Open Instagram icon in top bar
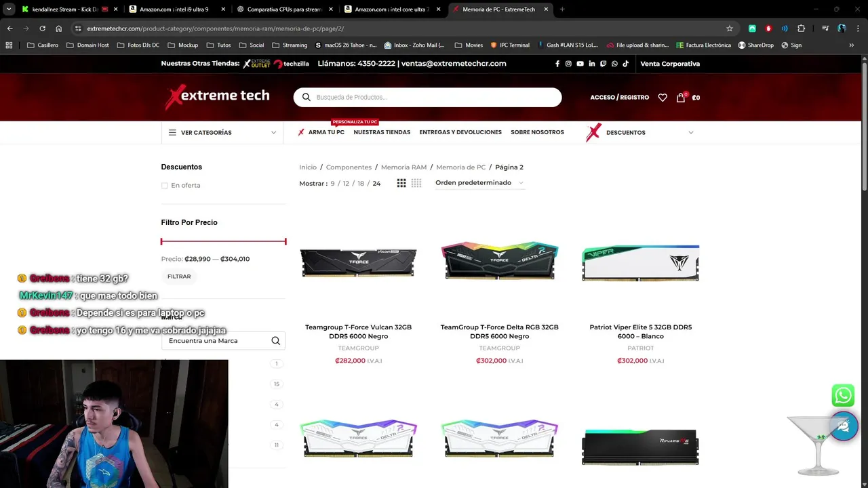Viewport: 868px width, 488px height. pyautogui.click(x=568, y=64)
